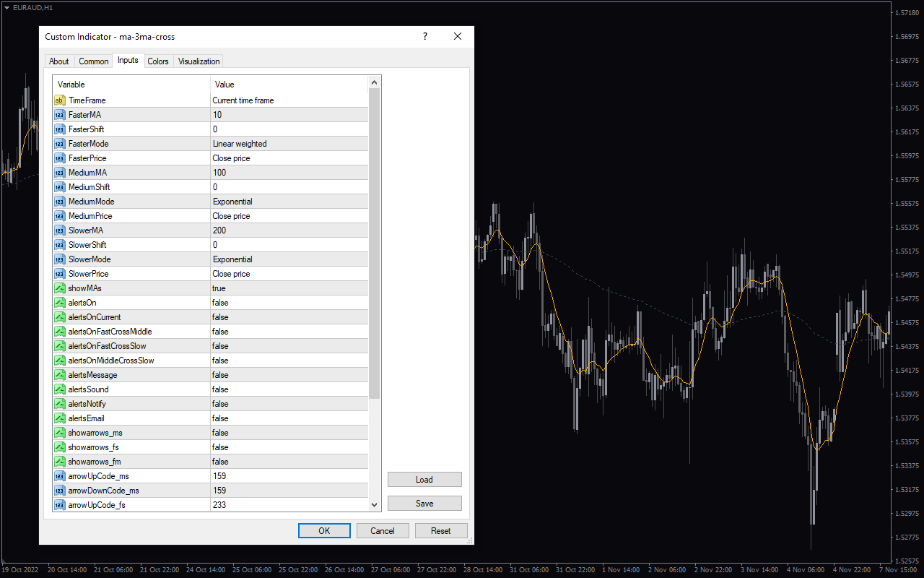The width and height of the screenshot is (924, 578).
Task: Click the alertsNotify row boolean icon
Action: [60, 404]
